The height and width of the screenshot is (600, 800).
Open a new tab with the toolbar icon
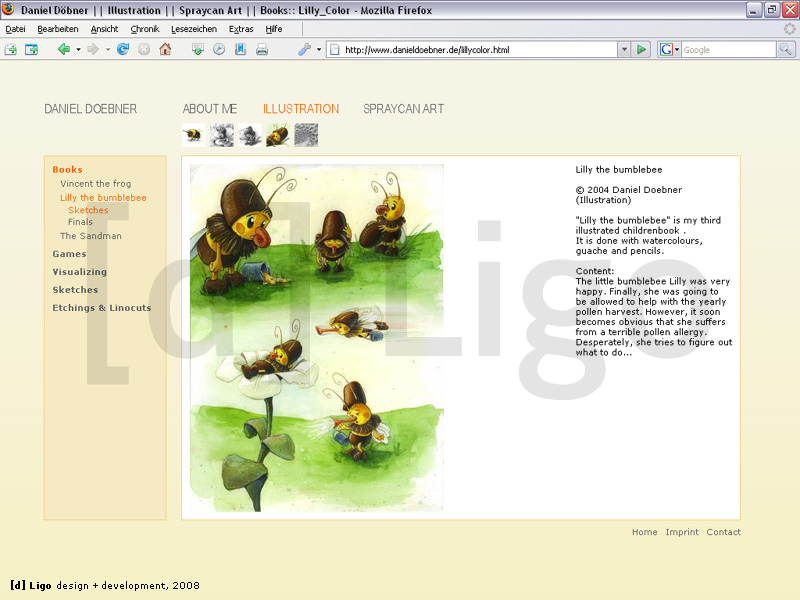point(11,49)
